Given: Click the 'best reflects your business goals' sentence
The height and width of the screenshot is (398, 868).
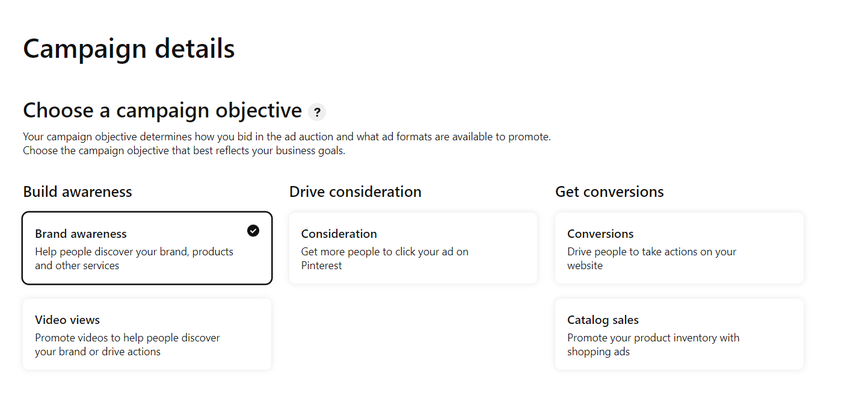Looking at the screenshot, I should tap(184, 151).
